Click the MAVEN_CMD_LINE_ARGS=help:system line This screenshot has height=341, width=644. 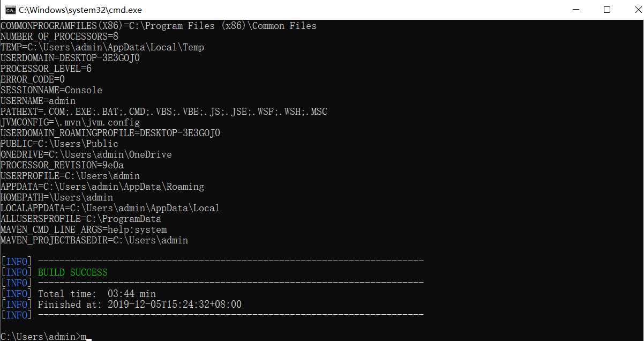click(x=84, y=229)
